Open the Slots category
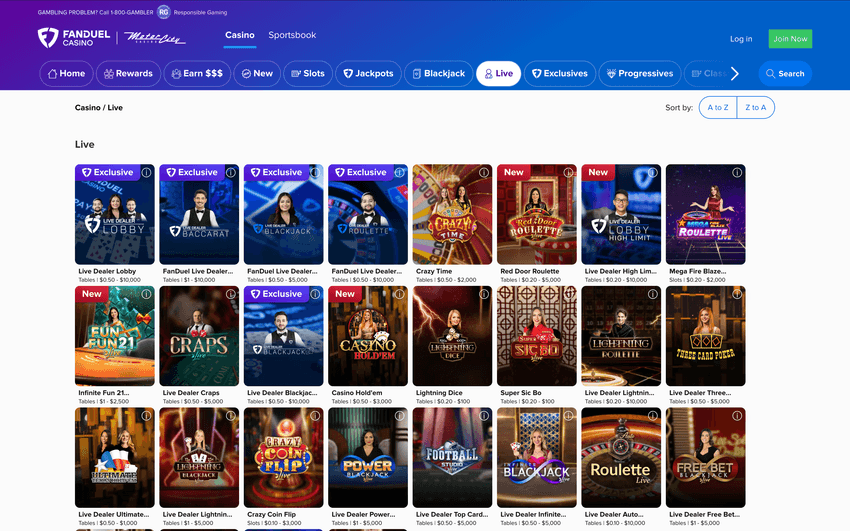The image size is (850, 531). (308, 73)
